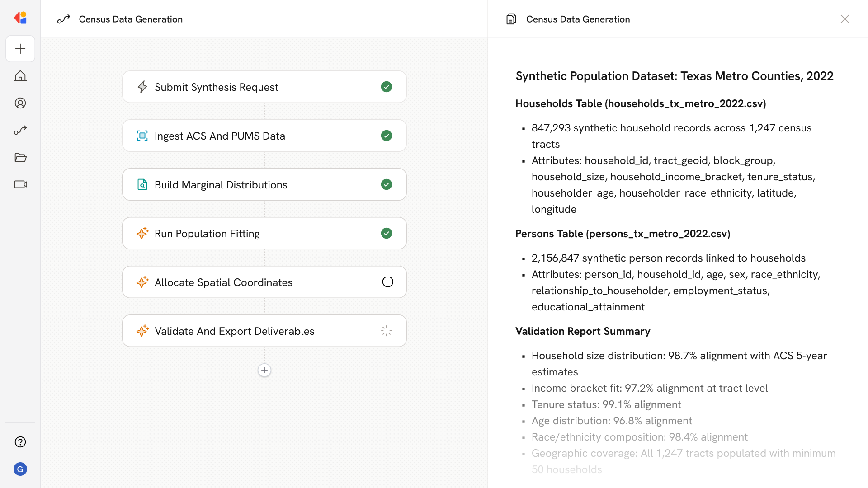The width and height of the screenshot is (868, 488).
Task: Open the Validate And Export Deliverables step
Action: pos(264,331)
